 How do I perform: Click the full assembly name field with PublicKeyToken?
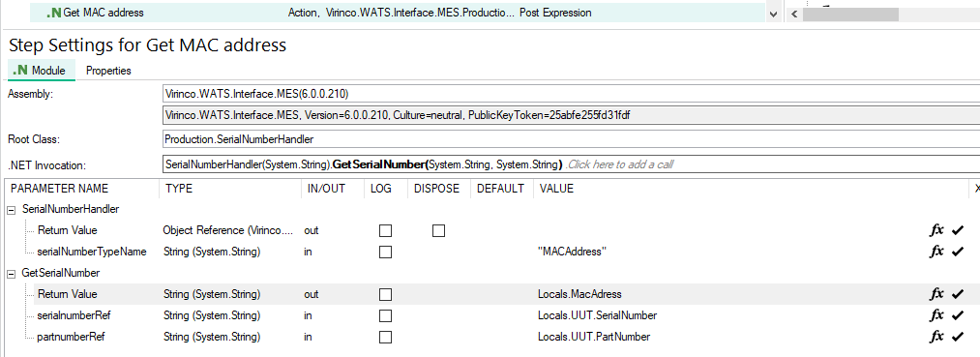pyautogui.click(x=571, y=116)
